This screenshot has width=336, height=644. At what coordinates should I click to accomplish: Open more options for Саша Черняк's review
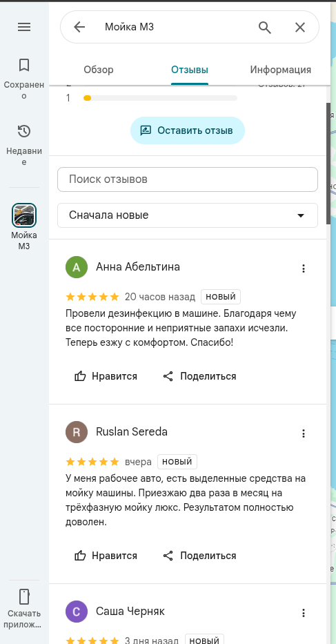[x=304, y=613]
